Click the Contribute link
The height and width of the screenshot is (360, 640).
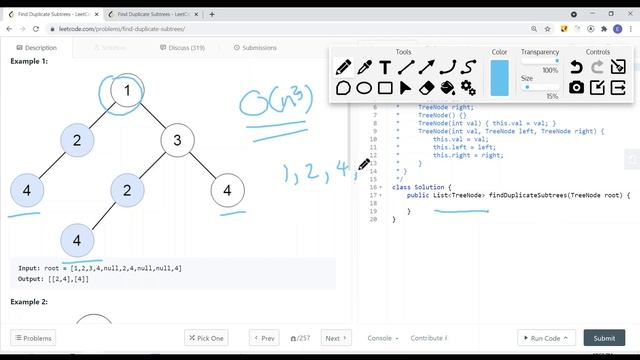click(429, 338)
